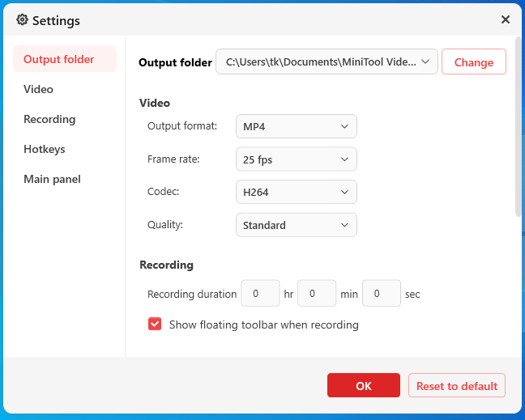Click the 'Output format:' label
The height and width of the screenshot is (420, 525).
coord(182,126)
